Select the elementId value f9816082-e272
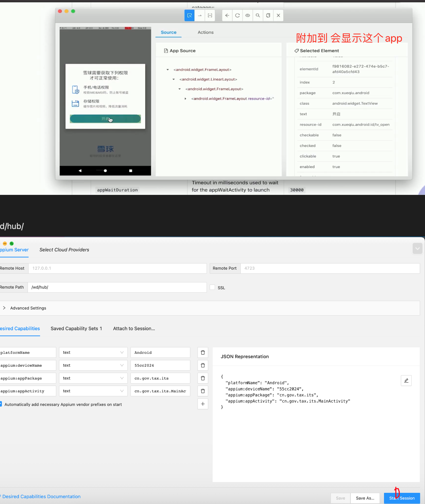The image size is (425, 504). (360, 69)
